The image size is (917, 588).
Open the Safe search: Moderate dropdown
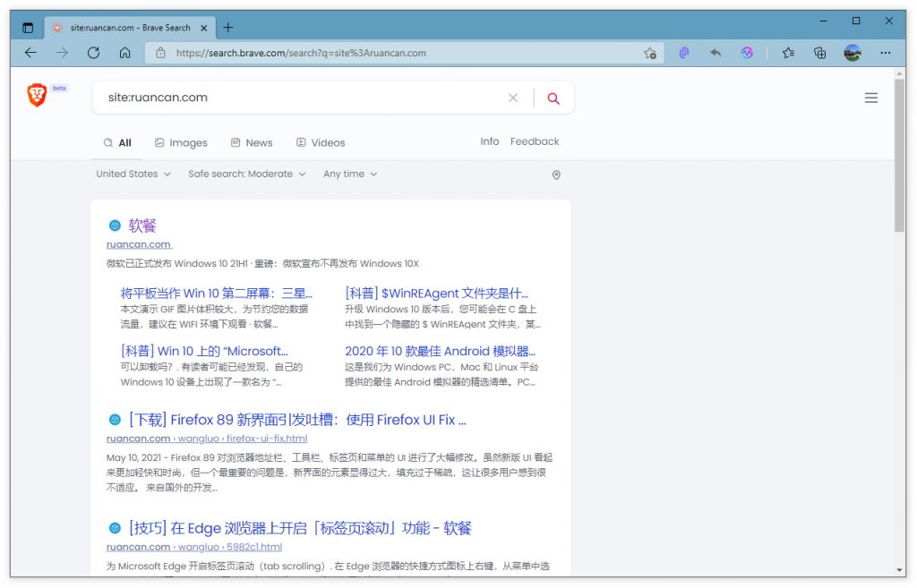(246, 174)
